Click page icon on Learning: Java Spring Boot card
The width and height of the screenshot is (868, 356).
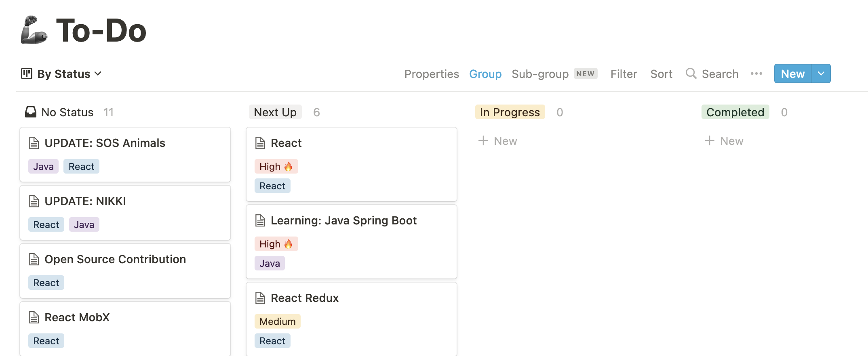tap(260, 220)
